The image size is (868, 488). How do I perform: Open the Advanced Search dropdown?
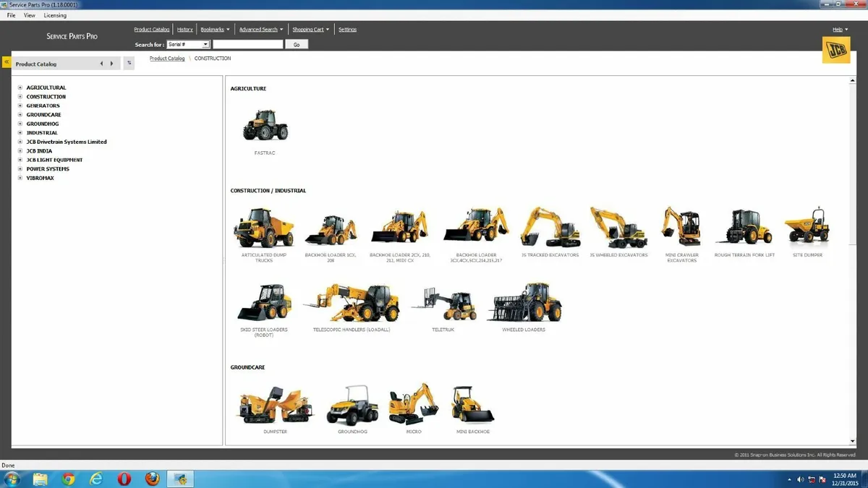click(261, 30)
